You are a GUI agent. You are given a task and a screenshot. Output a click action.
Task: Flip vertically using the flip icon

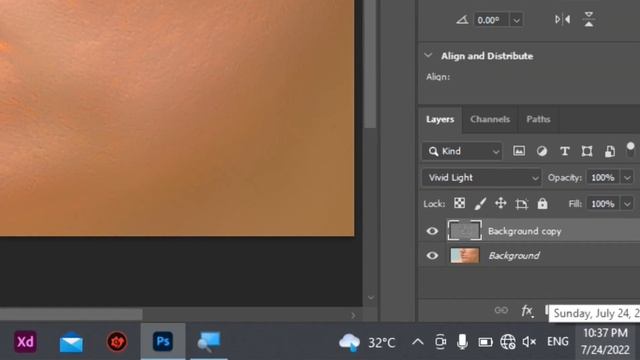(589, 19)
